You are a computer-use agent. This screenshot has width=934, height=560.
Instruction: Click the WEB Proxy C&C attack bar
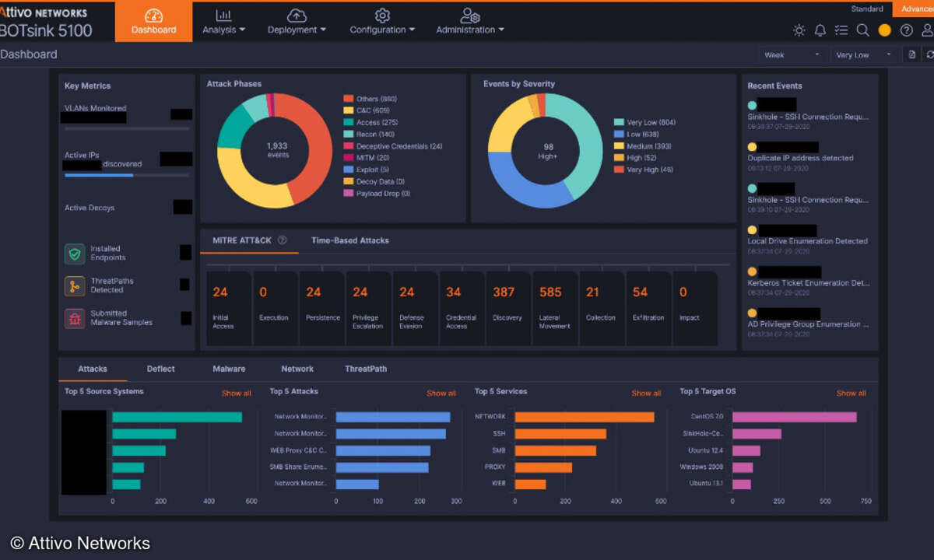[x=383, y=450]
